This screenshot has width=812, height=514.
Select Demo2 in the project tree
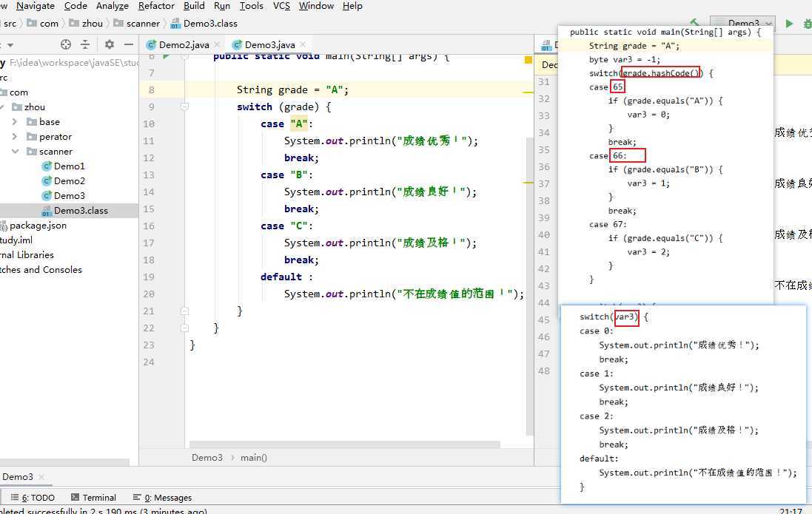(69, 181)
